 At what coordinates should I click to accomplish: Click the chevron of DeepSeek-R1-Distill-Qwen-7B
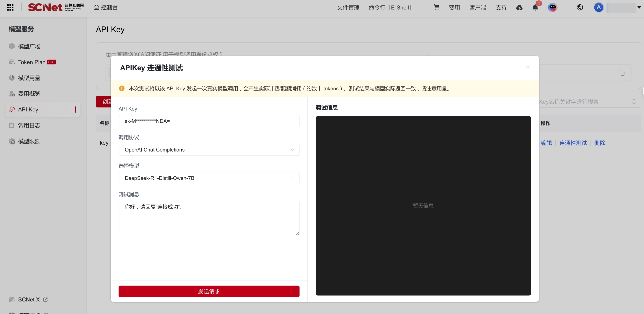[292, 178]
